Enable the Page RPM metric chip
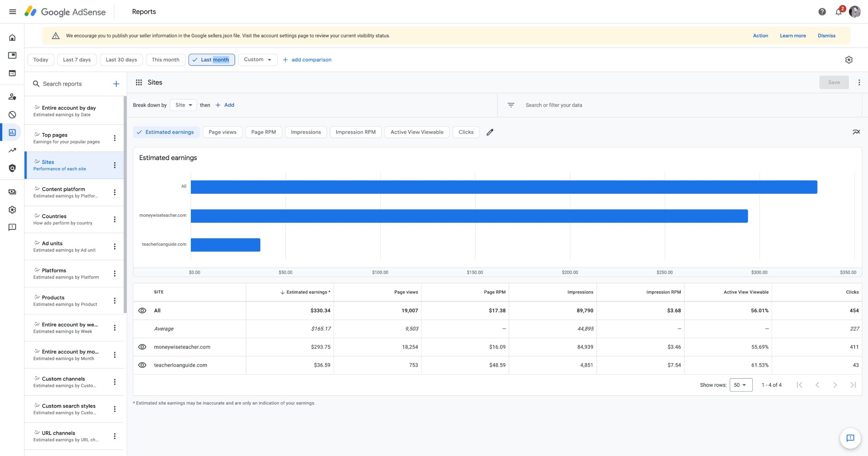This screenshot has height=456, width=868. pos(263,132)
